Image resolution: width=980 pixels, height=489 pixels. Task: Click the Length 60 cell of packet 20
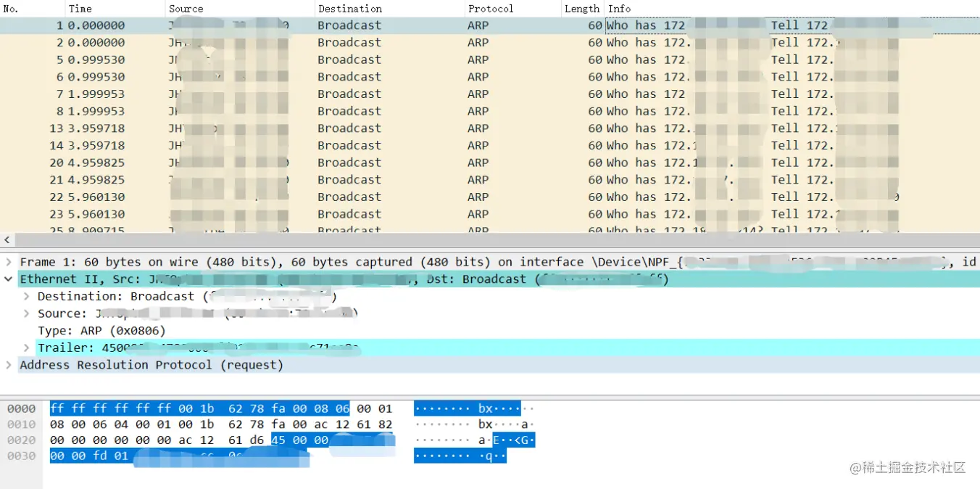(595, 163)
